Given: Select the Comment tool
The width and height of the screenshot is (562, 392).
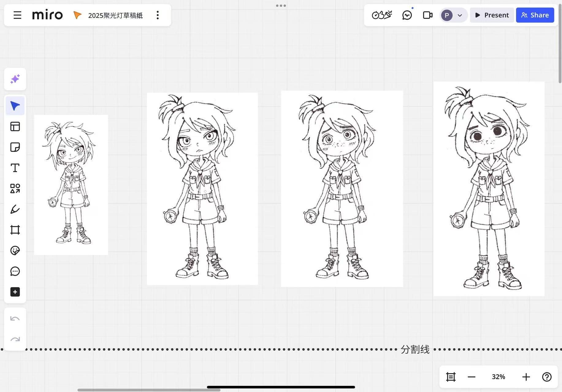Looking at the screenshot, I should (15, 271).
